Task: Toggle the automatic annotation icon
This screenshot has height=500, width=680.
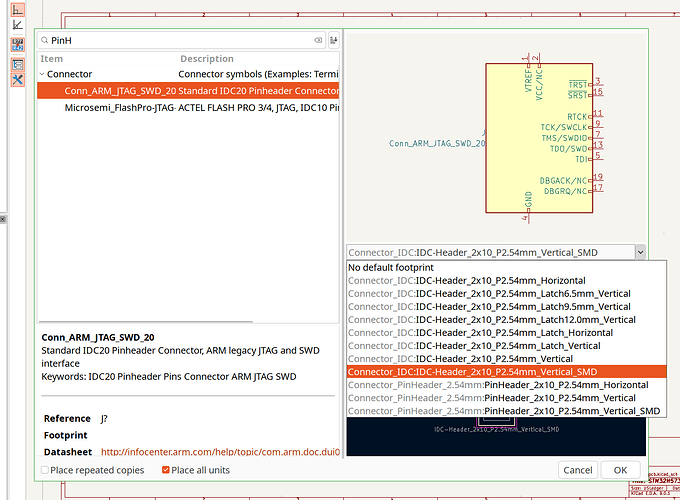Action: pos(18,45)
